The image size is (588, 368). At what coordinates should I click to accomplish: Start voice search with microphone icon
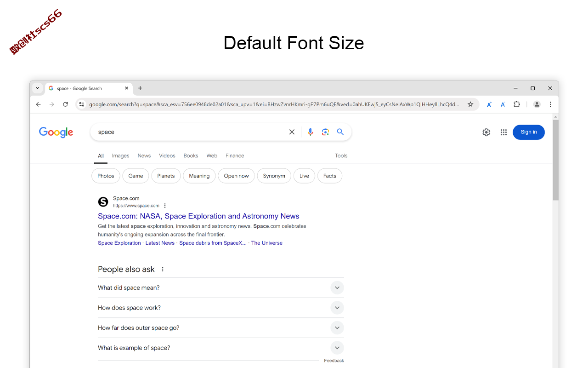pos(311,132)
